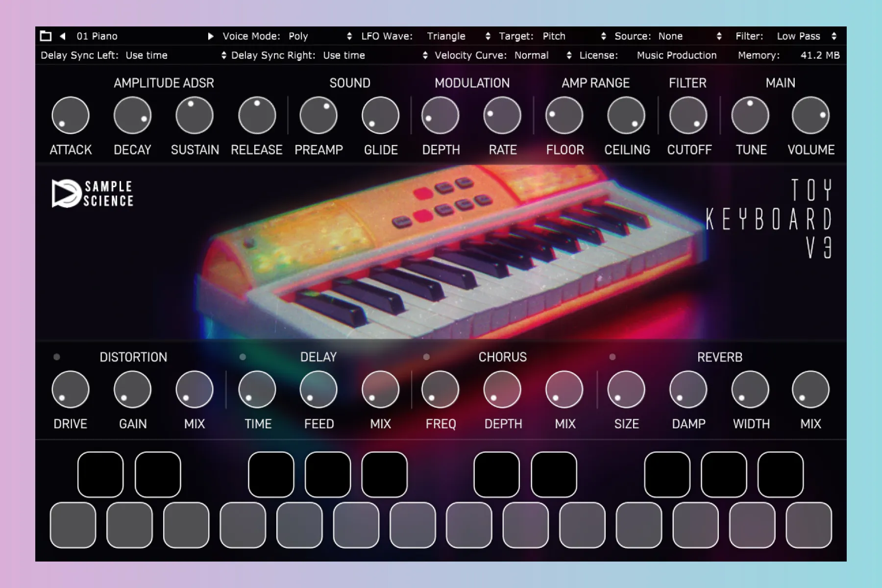Click the filter CUTOFF knob

pos(688,116)
